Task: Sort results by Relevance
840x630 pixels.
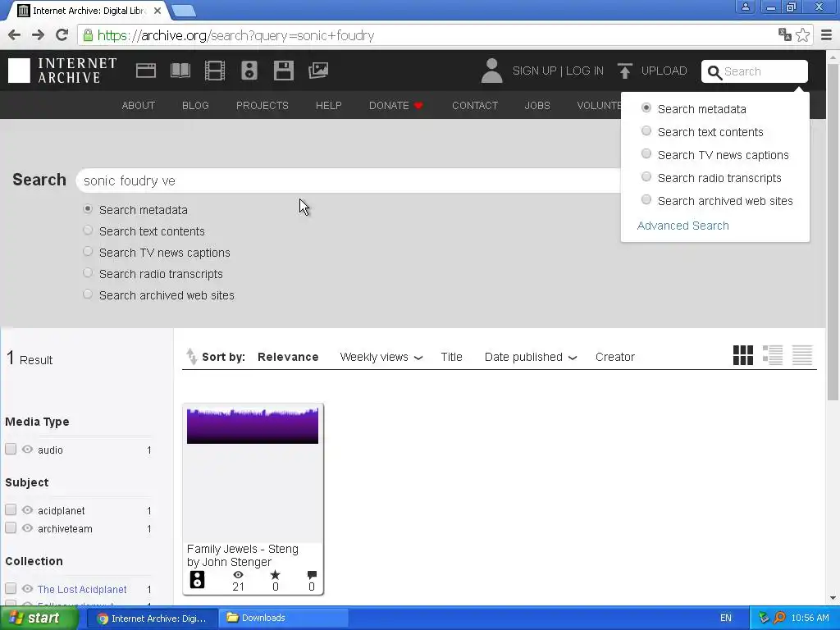Action: coord(288,358)
